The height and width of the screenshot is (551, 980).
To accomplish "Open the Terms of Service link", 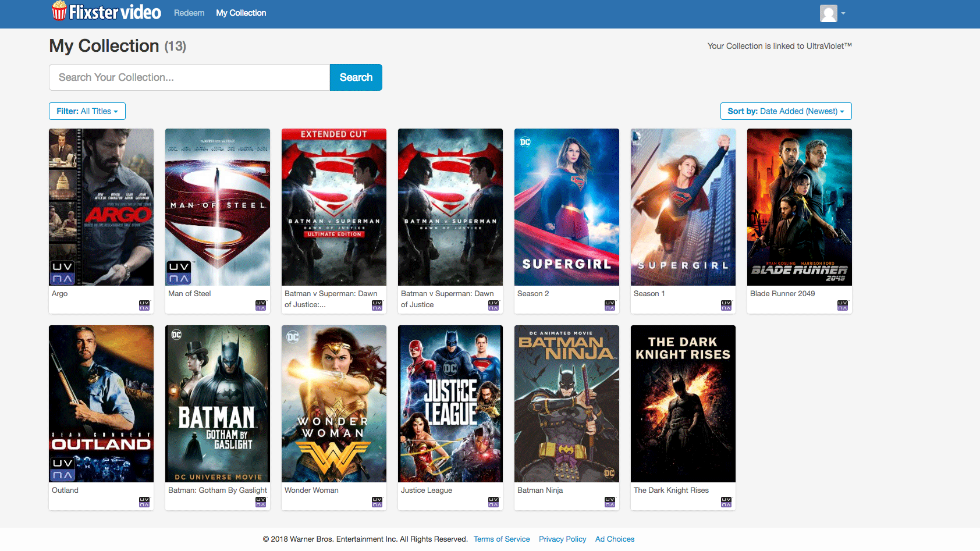I will click(x=501, y=539).
